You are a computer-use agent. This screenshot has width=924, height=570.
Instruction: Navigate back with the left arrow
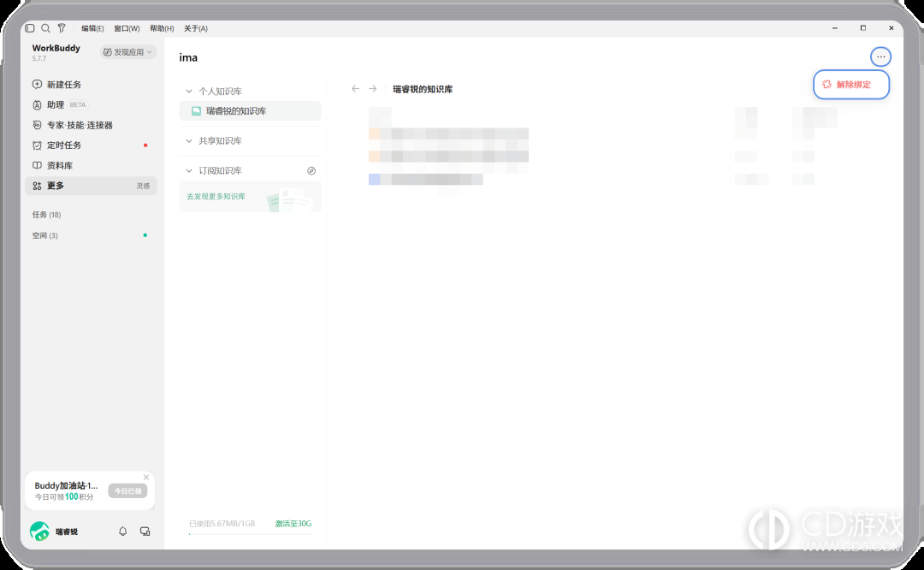point(355,89)
